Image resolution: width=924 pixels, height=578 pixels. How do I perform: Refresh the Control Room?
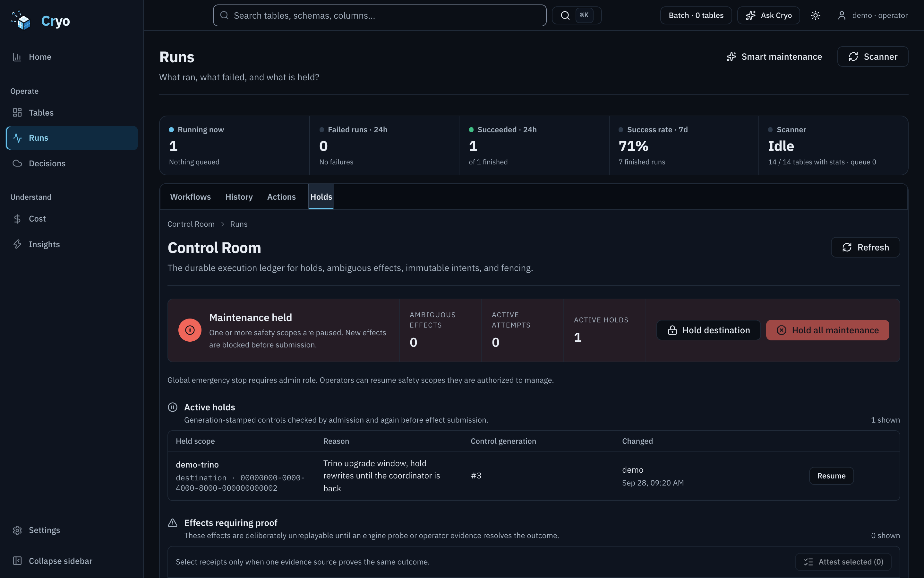tap(865, 247)
